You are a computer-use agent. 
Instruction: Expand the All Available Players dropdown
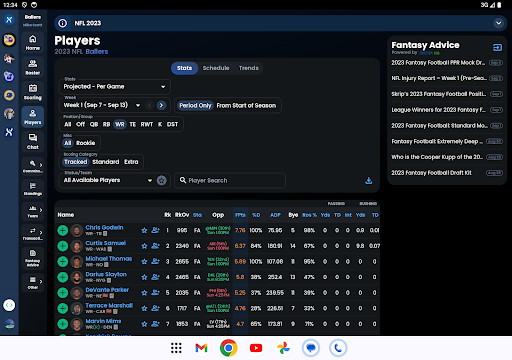(x=107, y=180)
